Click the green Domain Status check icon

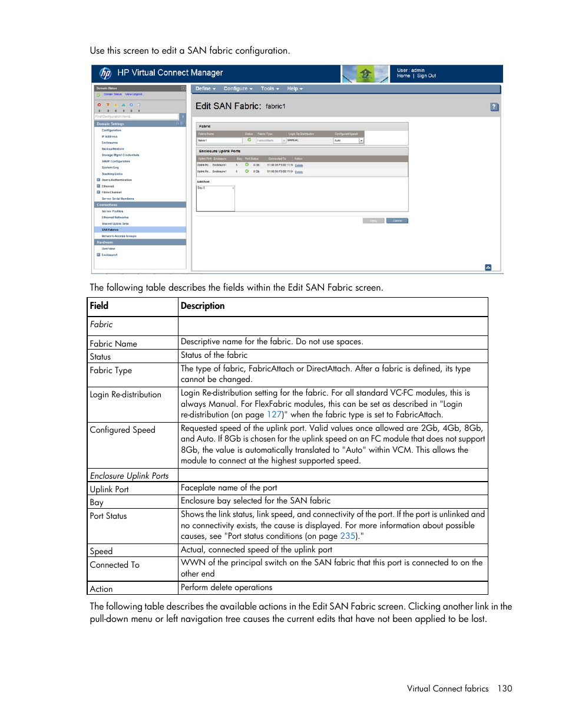(x=98, y=95)
